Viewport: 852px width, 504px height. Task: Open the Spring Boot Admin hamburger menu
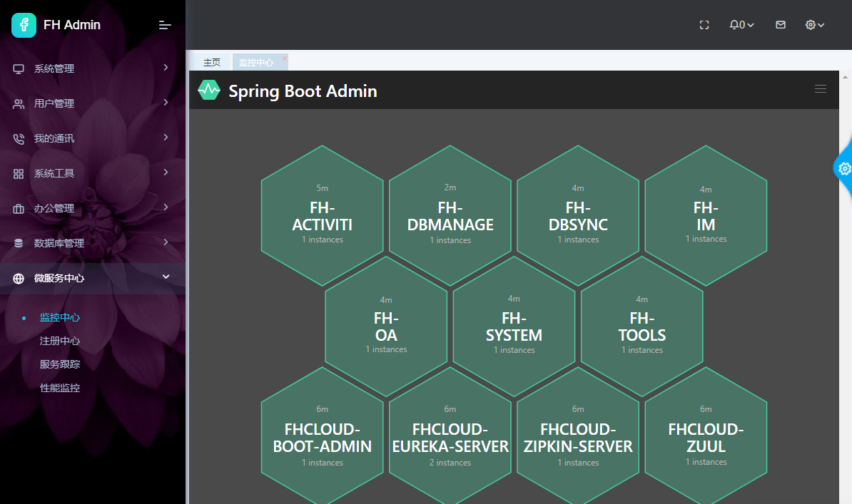point(821,88)
